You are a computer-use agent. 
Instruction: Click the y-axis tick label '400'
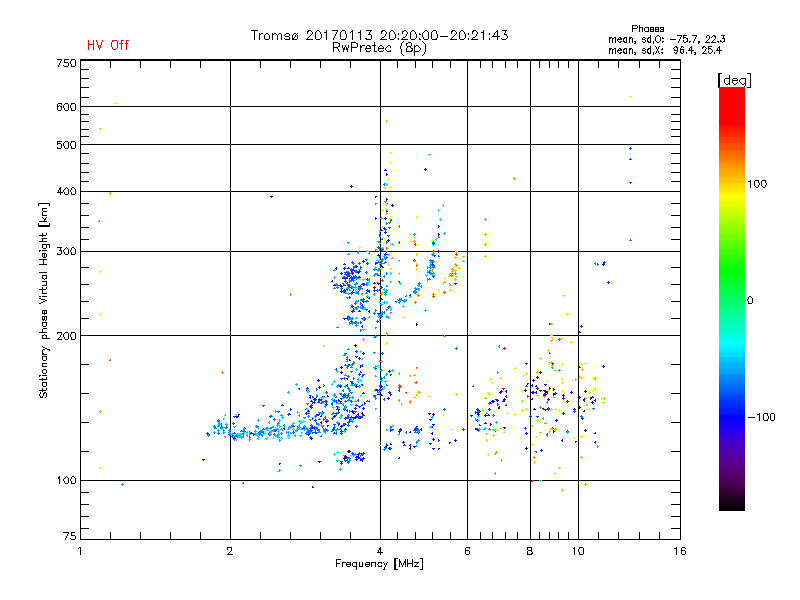67,192
